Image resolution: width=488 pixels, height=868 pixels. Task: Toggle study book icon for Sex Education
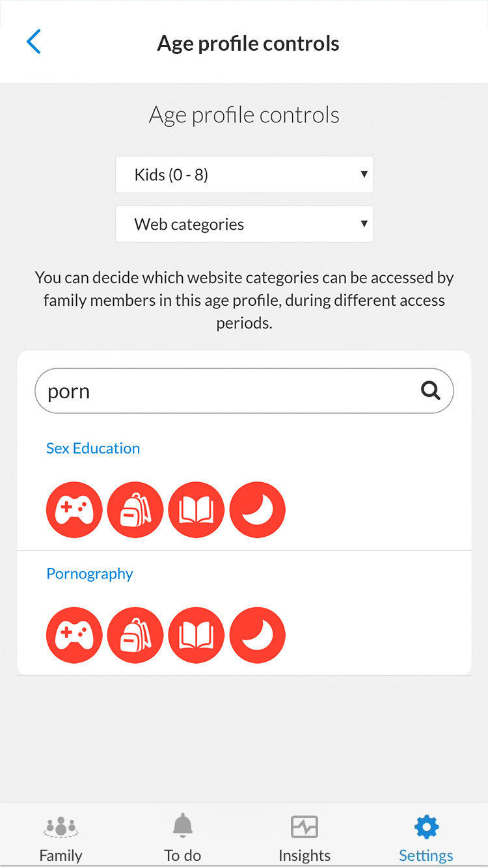point(197,510)
